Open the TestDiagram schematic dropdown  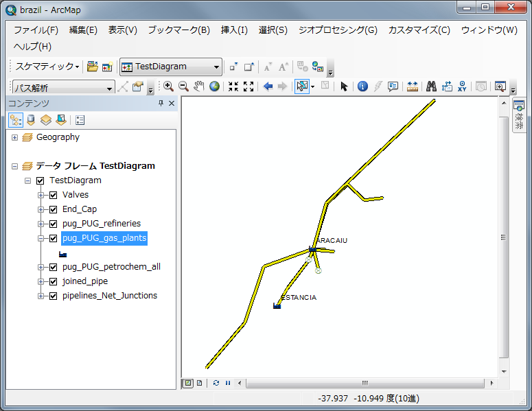(216, 67)
